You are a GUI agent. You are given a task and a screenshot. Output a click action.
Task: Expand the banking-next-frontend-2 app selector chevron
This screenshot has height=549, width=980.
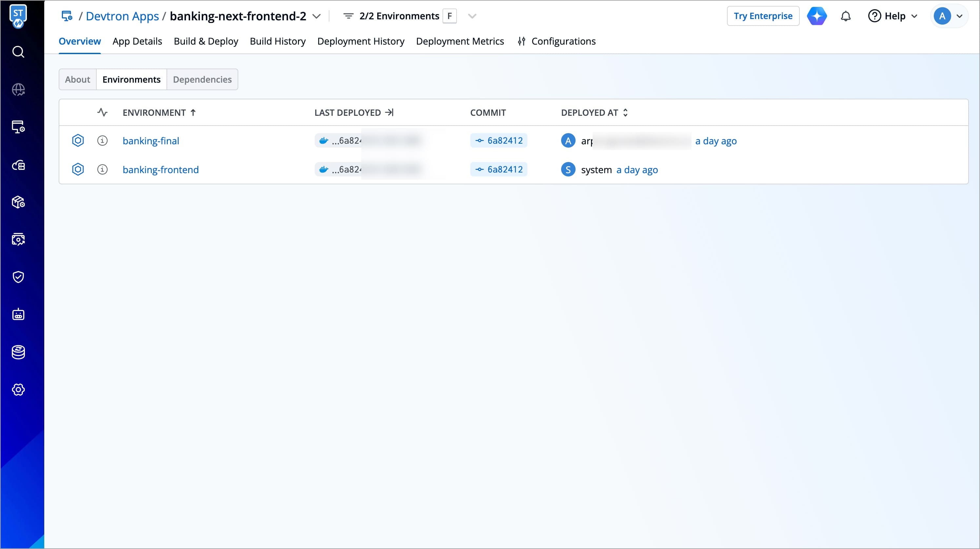(317, 16)
